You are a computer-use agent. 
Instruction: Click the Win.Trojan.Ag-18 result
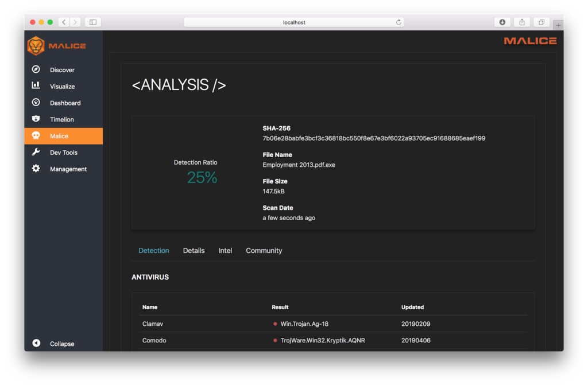click(x=304, y=324)
